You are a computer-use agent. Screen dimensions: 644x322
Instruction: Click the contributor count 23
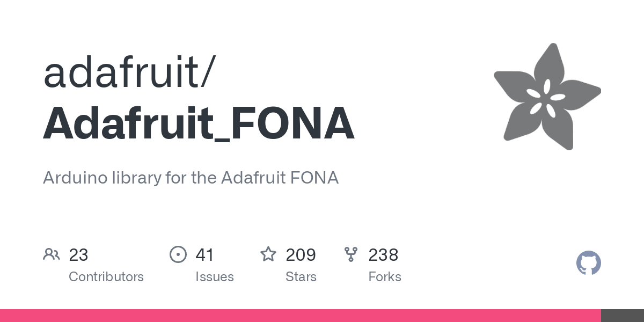tap(78, 255)
